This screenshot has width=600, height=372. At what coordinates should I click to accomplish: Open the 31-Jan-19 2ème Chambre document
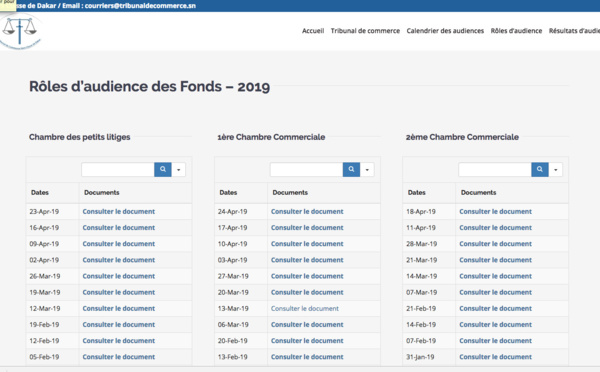(x=496, y=357)
